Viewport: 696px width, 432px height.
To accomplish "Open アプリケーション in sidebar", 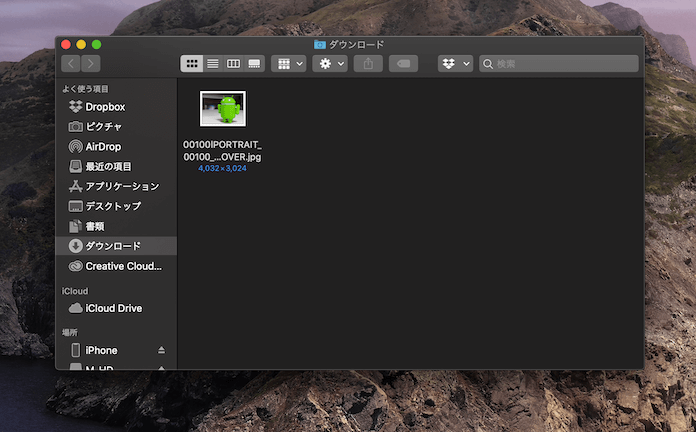I will coord(116,186).
